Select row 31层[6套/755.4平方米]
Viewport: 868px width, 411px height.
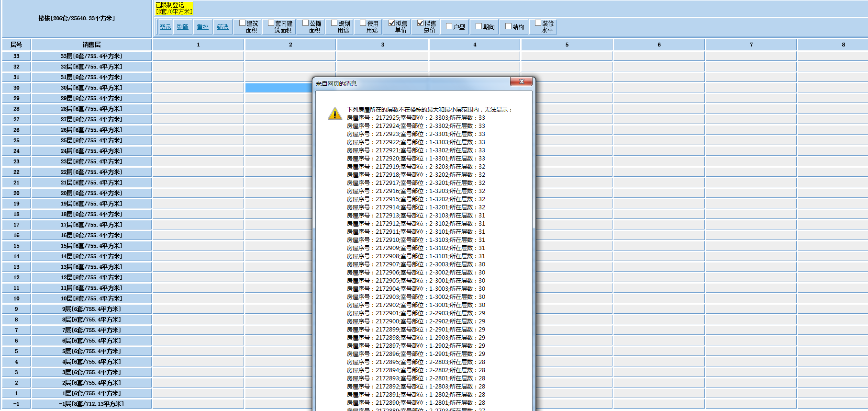click(91, 77)
